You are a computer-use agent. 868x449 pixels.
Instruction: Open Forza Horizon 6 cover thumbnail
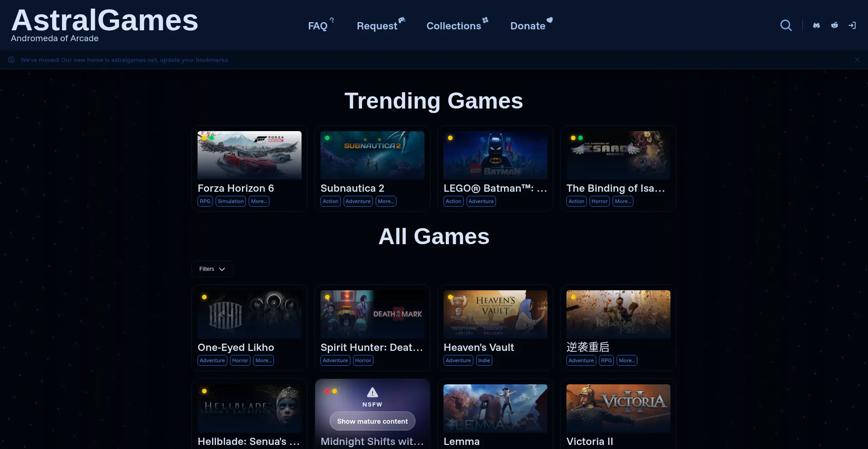pyautogui.click(x=250, y=155)
